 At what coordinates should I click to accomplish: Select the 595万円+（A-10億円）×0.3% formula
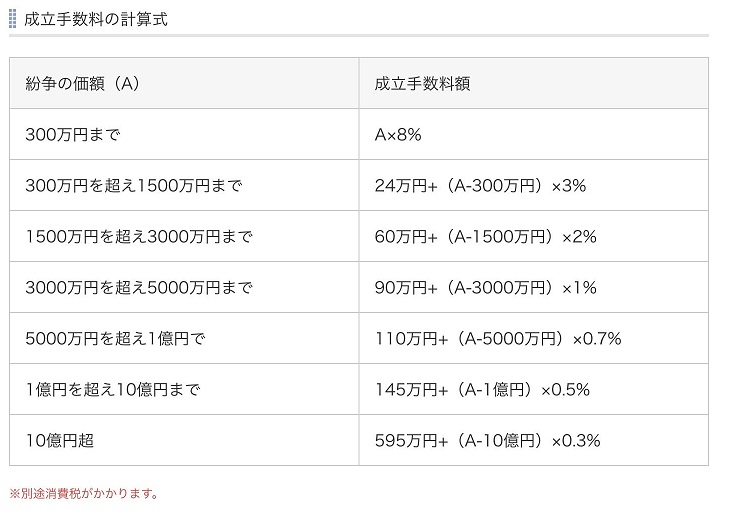(x=487, y=441)
